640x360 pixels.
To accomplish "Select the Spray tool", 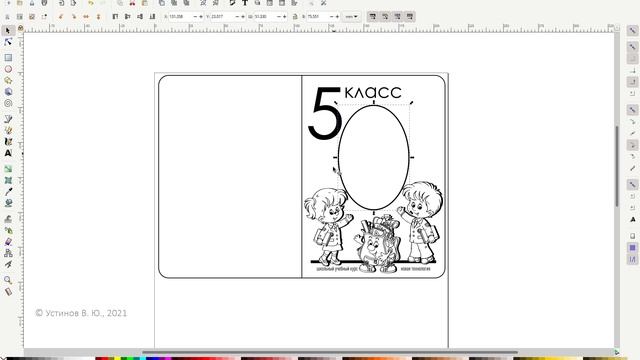I will point(8,230).
